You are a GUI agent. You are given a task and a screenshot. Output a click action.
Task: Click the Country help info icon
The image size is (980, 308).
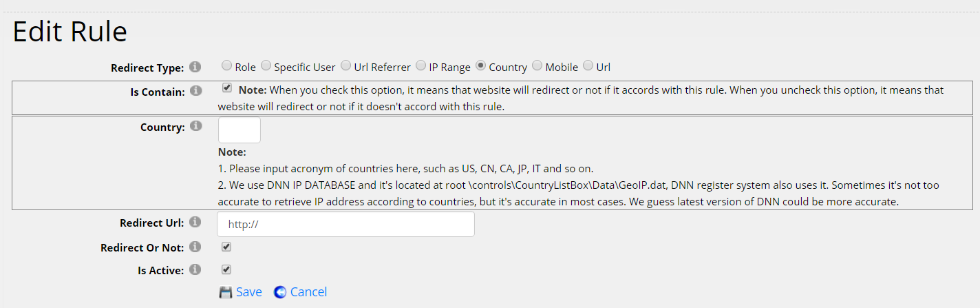click(x=195, y=126)
